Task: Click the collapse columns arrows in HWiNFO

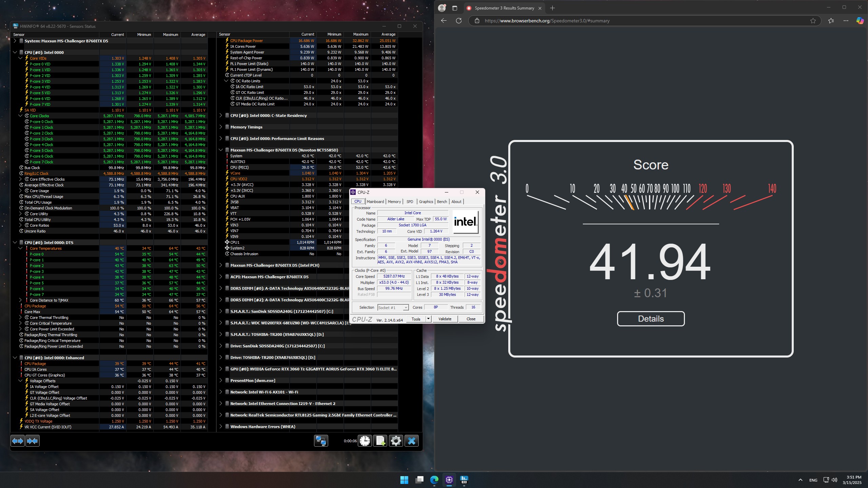Action: tap(33, 441)
